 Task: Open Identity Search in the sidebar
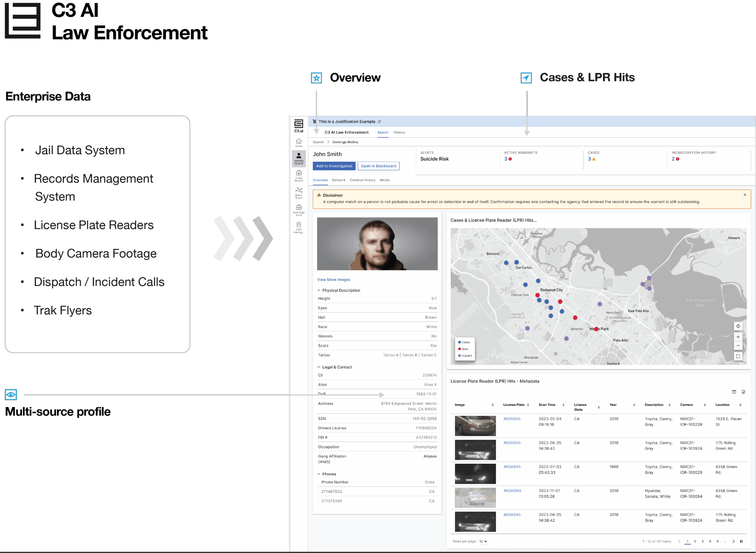tap(299, 158)
